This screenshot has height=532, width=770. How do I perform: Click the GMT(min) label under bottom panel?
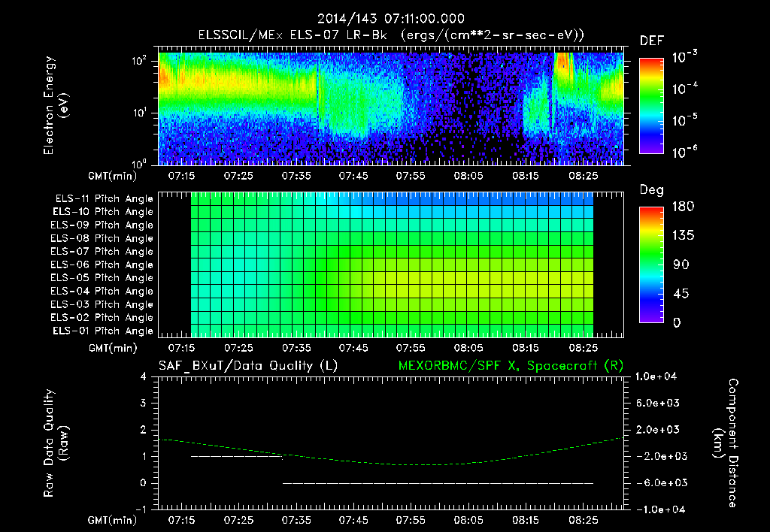(113, 520)
